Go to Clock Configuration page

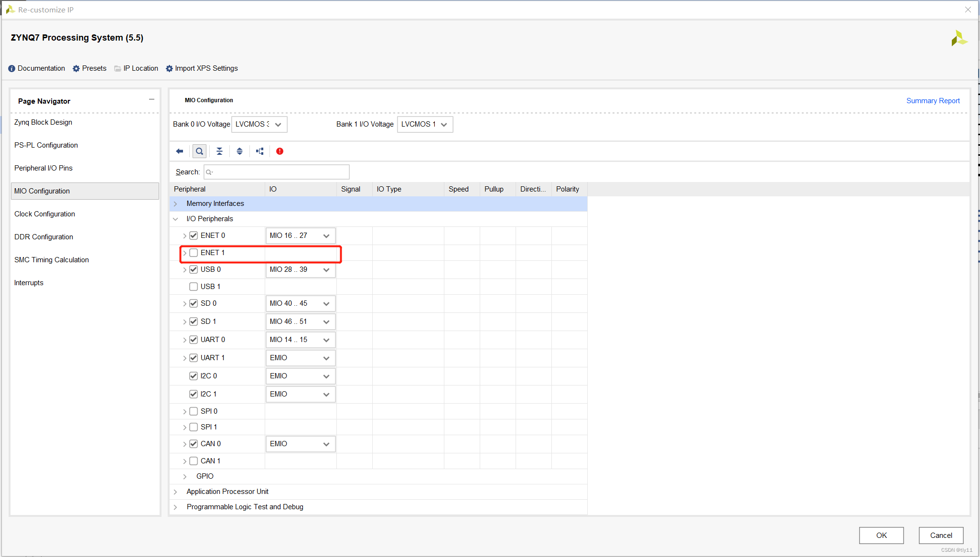click(x=44, y=214)
